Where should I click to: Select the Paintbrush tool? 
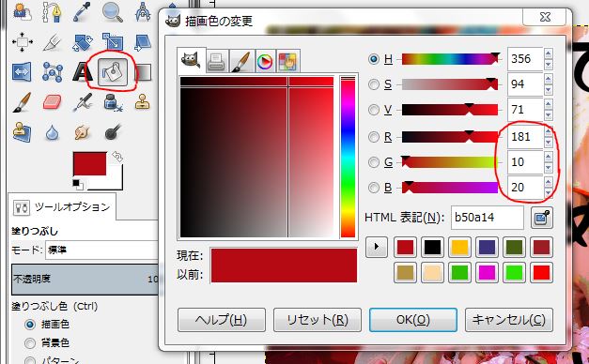click(22, 102)
